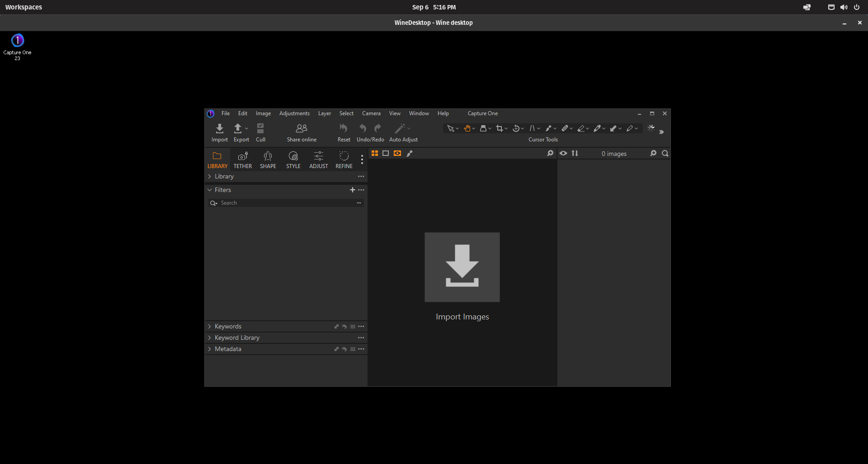The image size is (868, 464).
Task: Select the Crop cursor tool
Action: [x=499, y=129]
